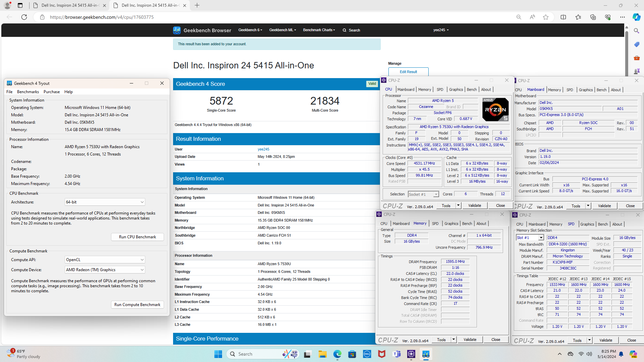Click Validate in CPU-Z SPD window
Viewport: 644px width, 362px height.
click(x=606, y=340)
